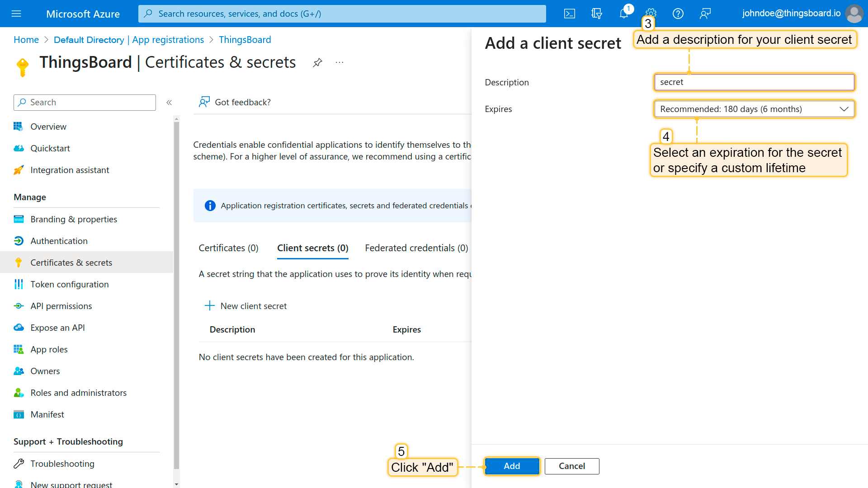
Task: Open the directories and subscriptions filter icon
Action: click(597, 14)
